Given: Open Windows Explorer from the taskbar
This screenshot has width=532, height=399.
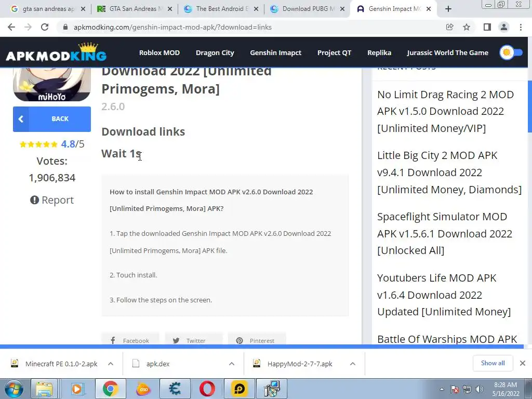Looking at the screenshot, I should tap(44, 389).
